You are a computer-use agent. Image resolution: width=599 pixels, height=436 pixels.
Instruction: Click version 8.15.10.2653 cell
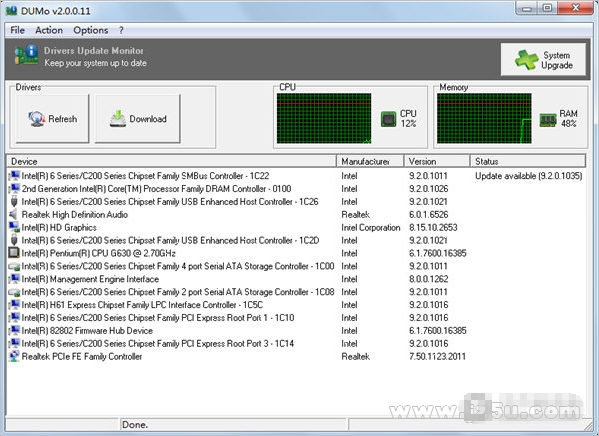[433, 227]
